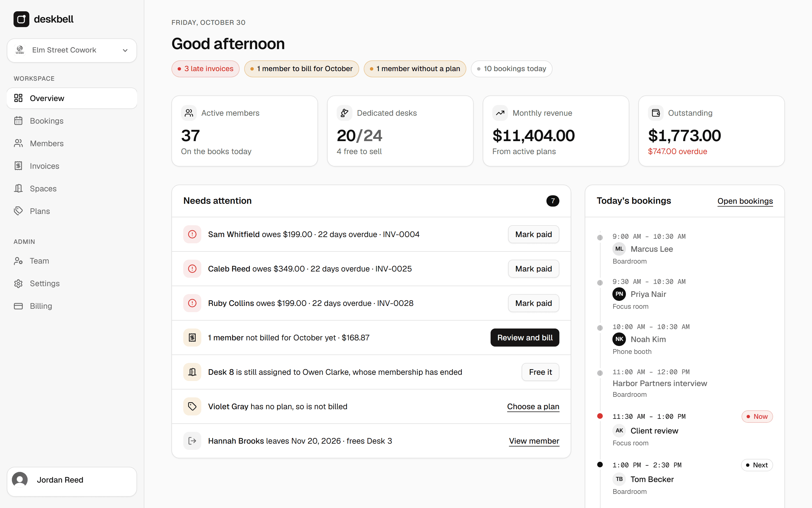Viewport: 812px width, 508px height.
Task: Open the Dedicated desks card showing 20/24
Action: [x=400, y=131]
